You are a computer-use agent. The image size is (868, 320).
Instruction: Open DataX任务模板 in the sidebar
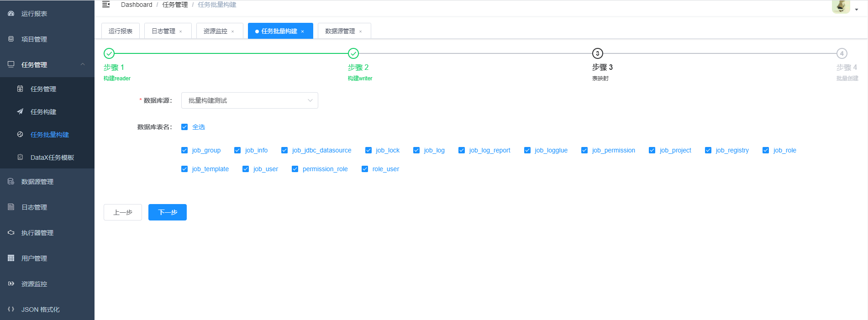coord(47,157)
